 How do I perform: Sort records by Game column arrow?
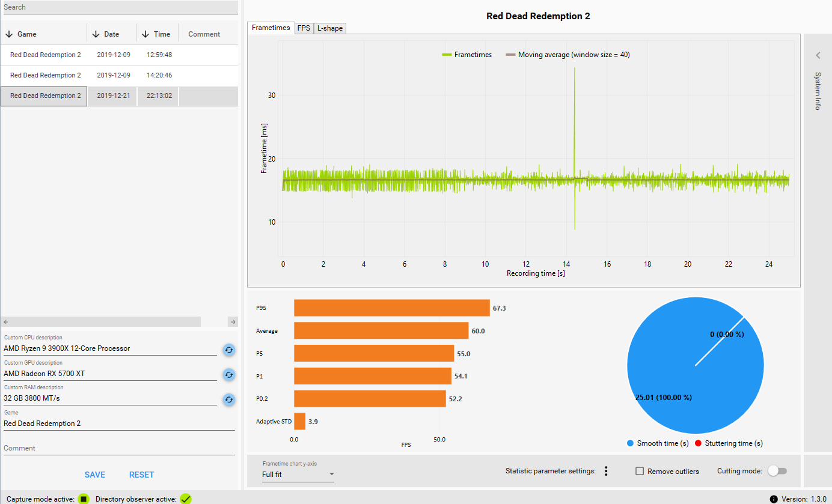pyautogui.click(x=9, y=34)
